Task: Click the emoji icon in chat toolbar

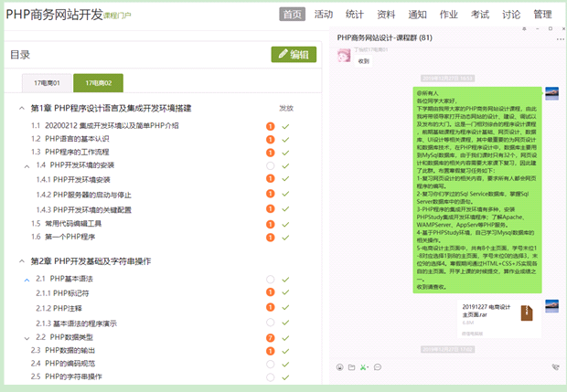Action: pos(339,366)
